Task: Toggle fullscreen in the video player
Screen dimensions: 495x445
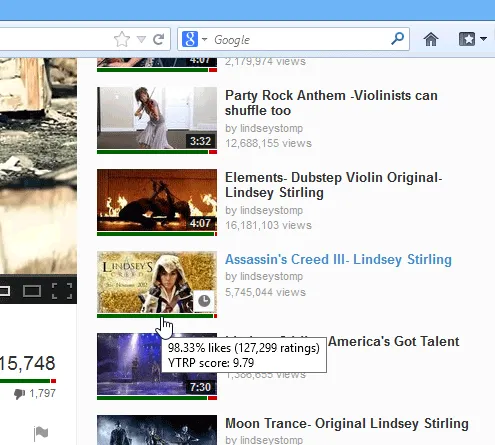Action: point(62,291)
